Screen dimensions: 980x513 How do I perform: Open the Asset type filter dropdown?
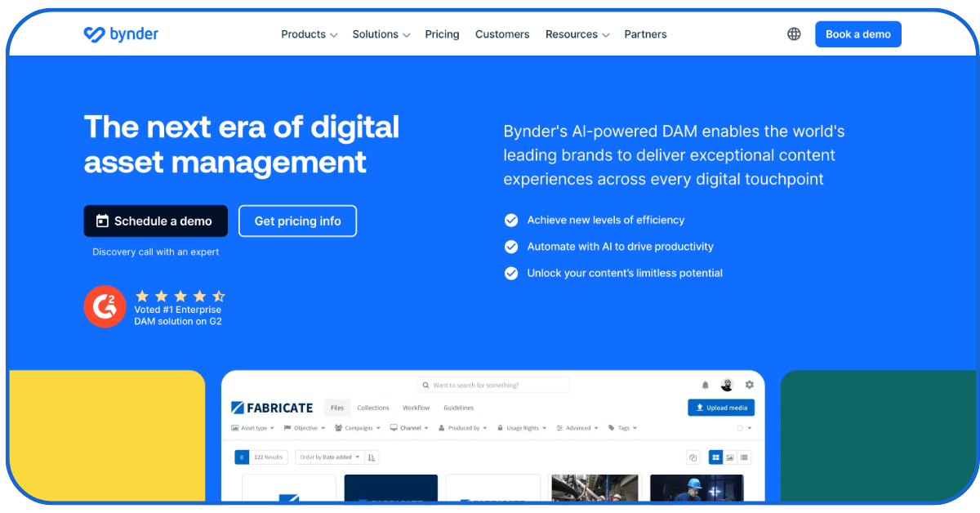coord(256,427)
